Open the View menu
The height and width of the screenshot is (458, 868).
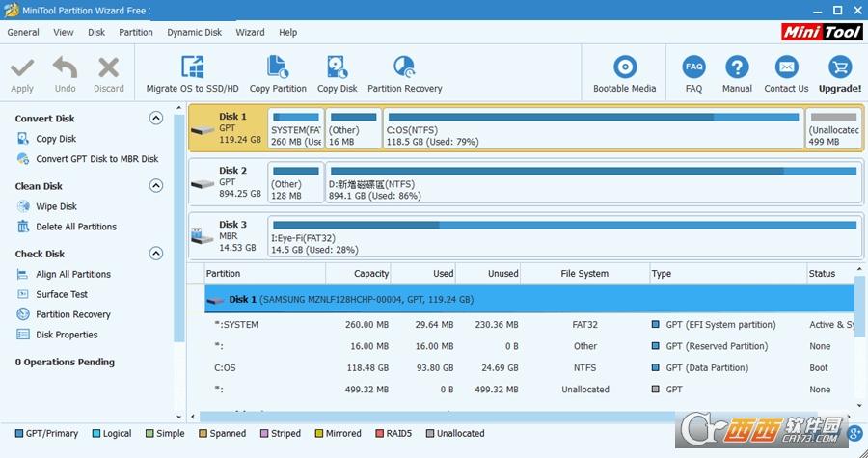(63, 32)
